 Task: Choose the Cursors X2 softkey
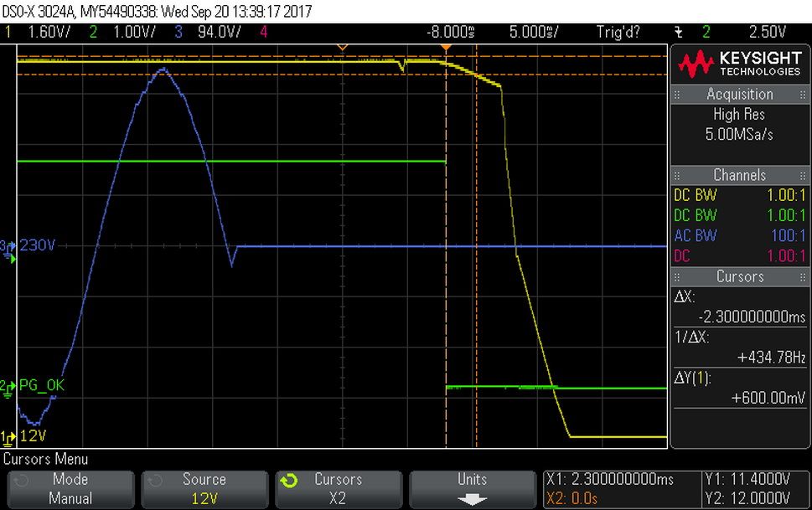pos(339,489)
